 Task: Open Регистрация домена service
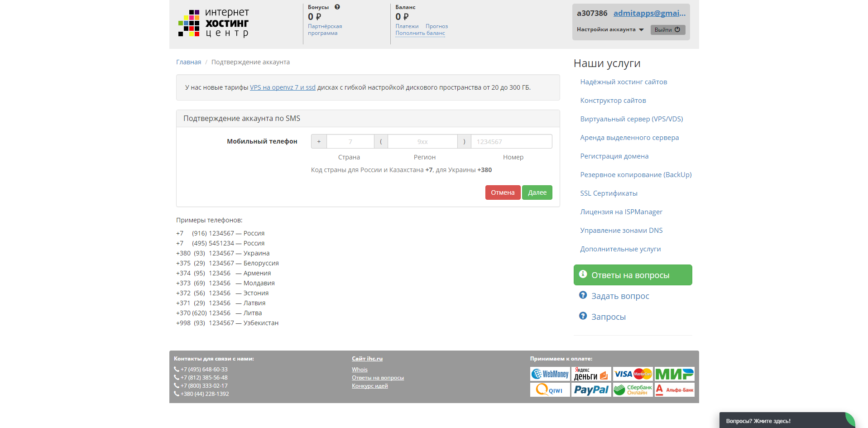(614, 156)
